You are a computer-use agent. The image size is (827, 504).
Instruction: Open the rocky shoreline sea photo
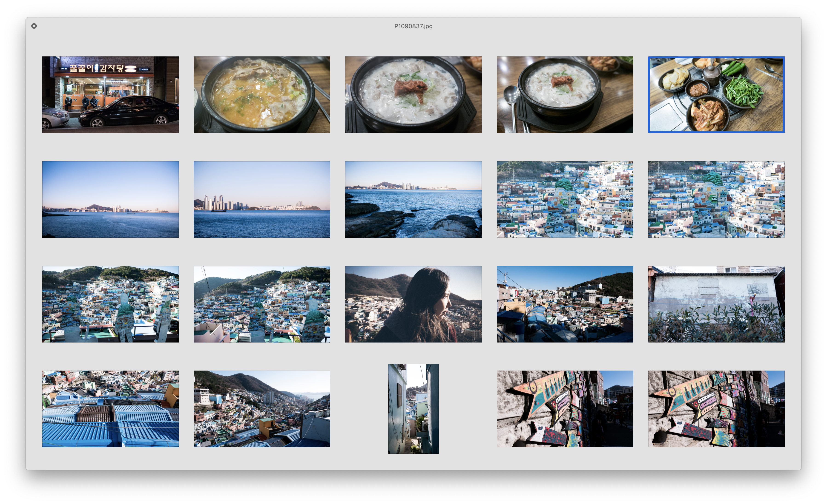point(413,199)
